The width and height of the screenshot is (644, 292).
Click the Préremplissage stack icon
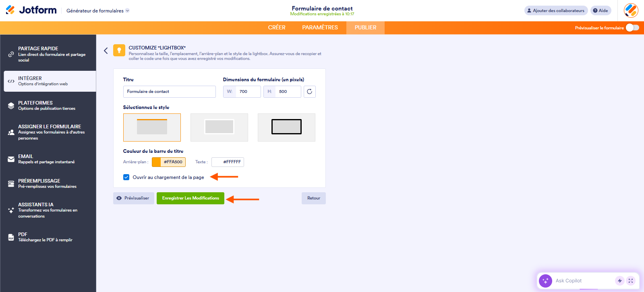coord(11,184)
